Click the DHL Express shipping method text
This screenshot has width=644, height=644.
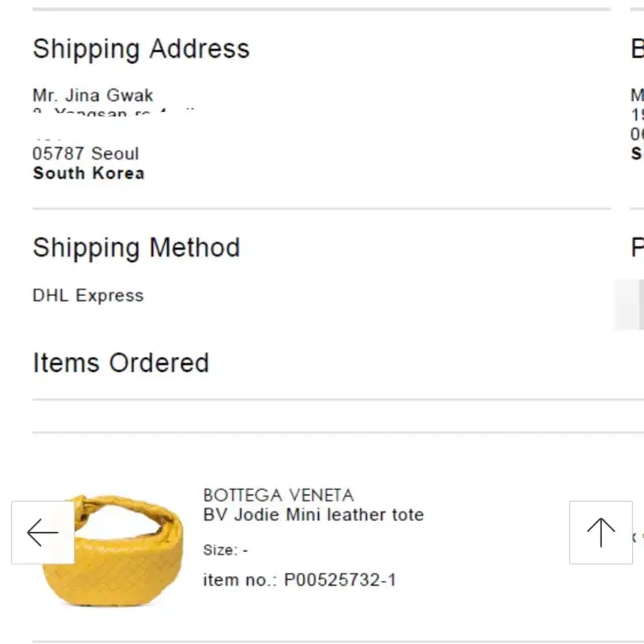click(x=88, y=295)
